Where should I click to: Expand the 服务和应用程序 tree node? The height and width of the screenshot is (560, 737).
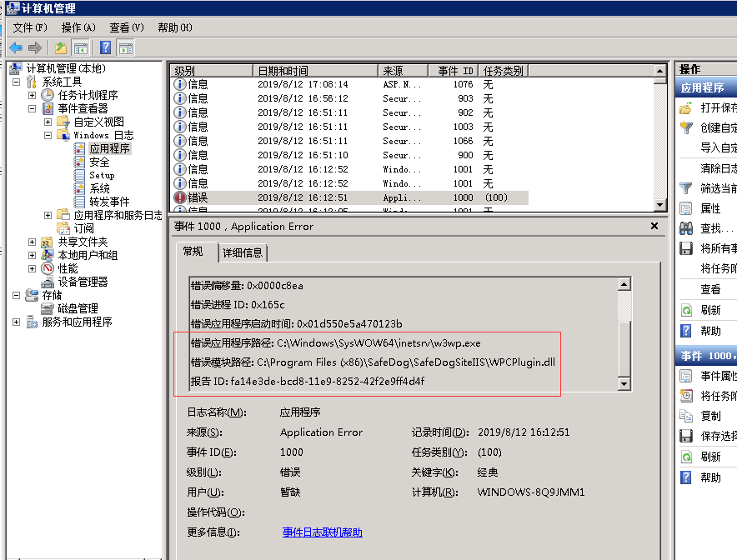(x=18, y=322)
